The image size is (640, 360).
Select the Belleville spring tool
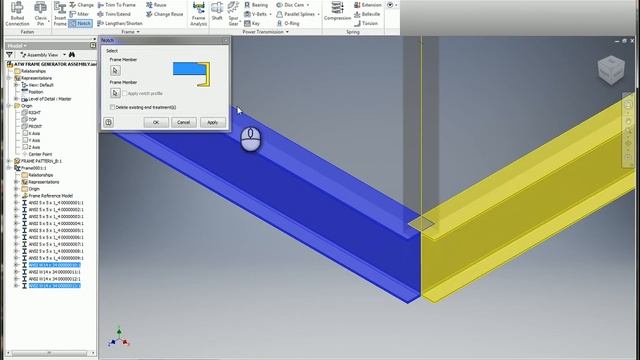(367, 14)
